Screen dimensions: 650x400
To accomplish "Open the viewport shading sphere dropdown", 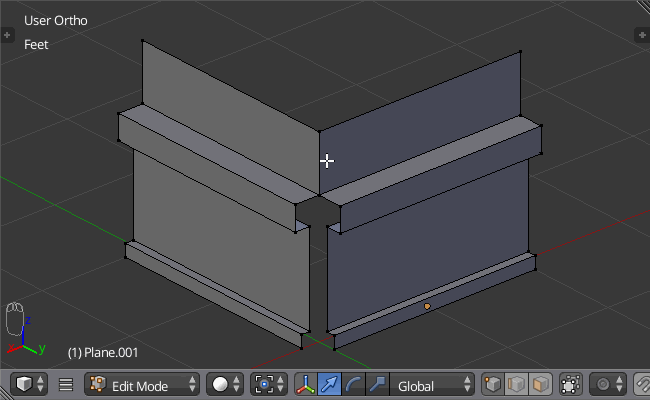I will 226,384.
